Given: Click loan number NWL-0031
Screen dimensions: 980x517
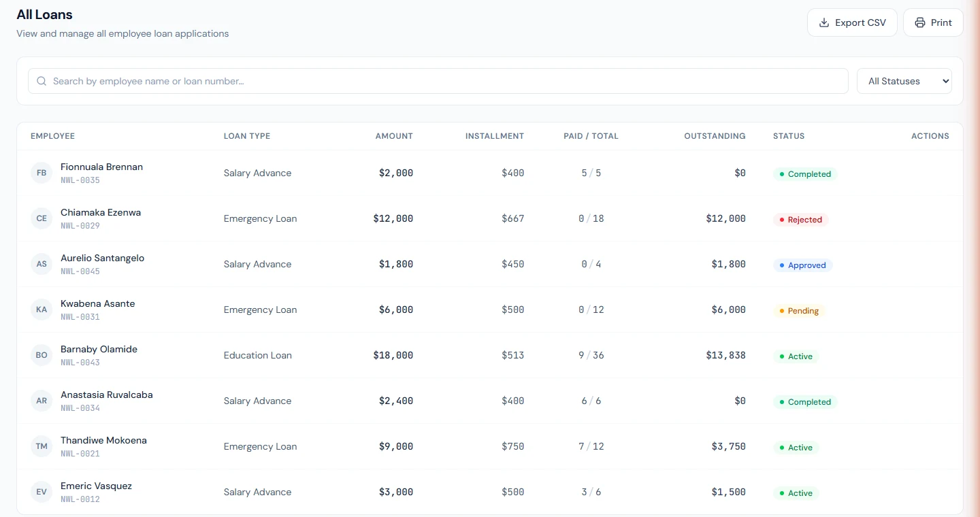Looking at the screenshot, I should coord(80,317).
